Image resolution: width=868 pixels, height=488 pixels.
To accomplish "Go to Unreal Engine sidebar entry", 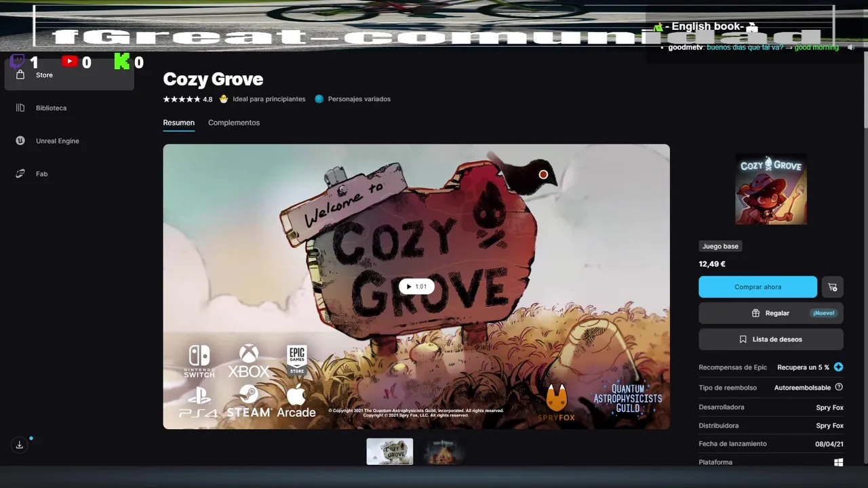I will 69,141.
